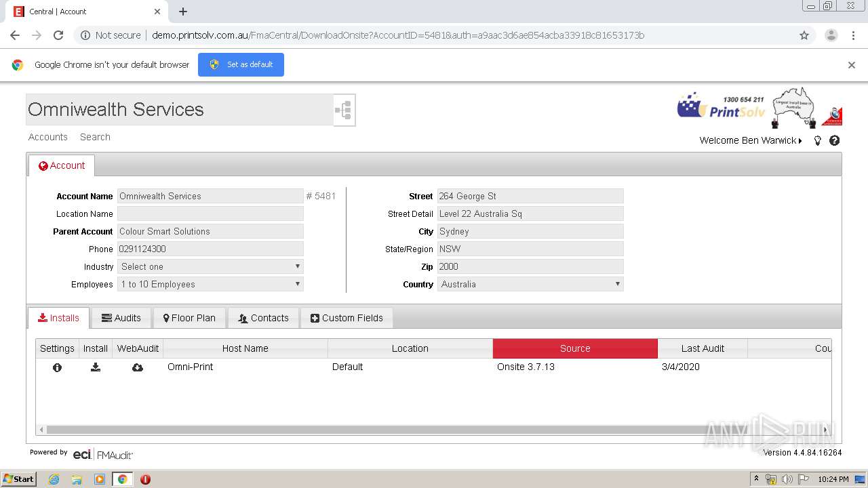The width and height of the screenshot is (868, 488).
Task: Click the red stop icon in taskbar
Action: pyautogui.click(x=145, y=479)
